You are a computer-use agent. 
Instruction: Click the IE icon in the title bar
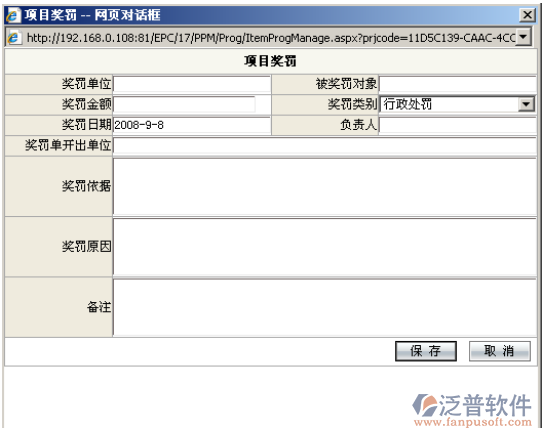pos(13,15)
